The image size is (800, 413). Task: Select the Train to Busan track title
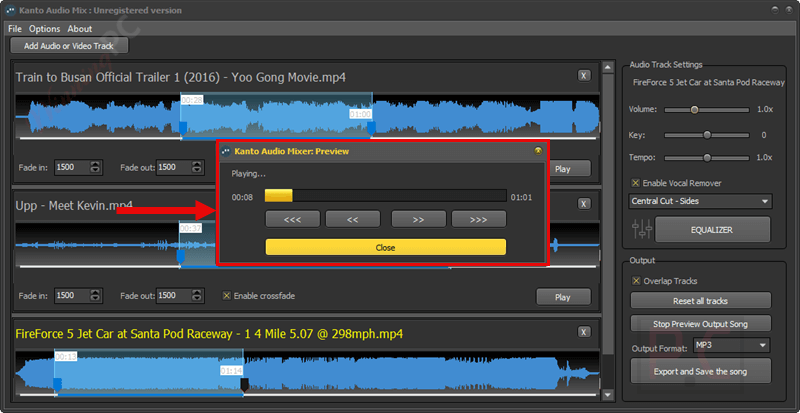click(181, 78)
